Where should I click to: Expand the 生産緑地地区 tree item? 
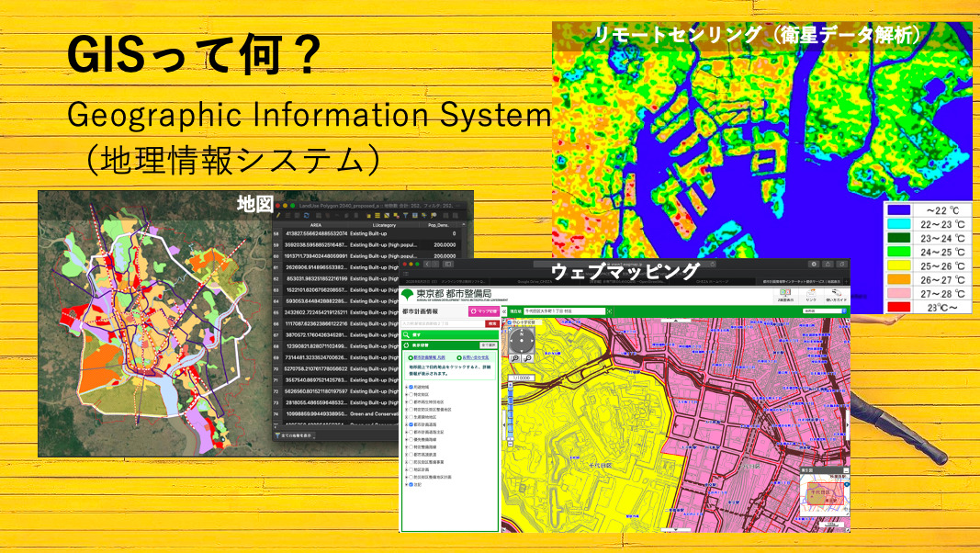(x=406, y=417)
